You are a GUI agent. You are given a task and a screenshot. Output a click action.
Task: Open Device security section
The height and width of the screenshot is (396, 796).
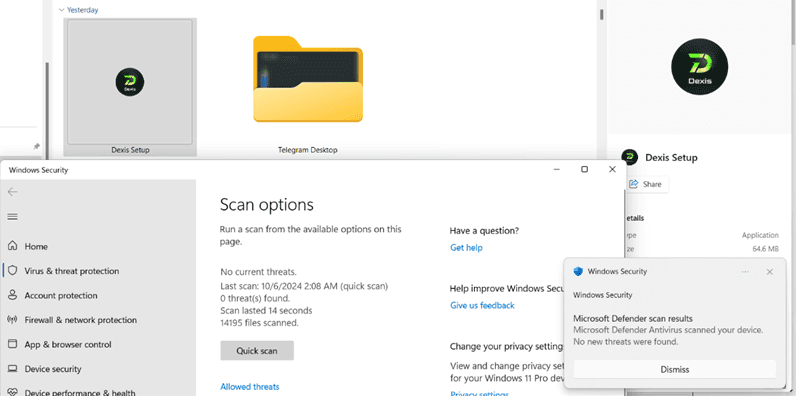click(x=53, y=369)
